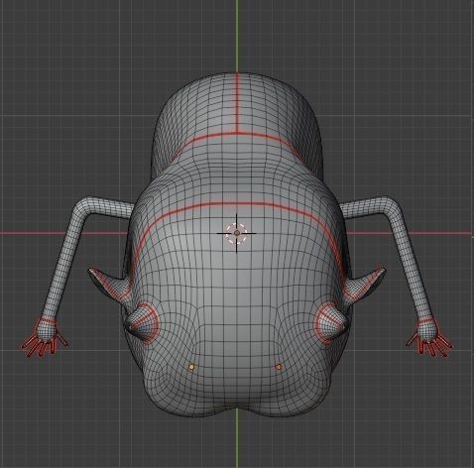Click the character's right-side hand mesh
The height and width of the screenshot is (468, 476).
429,337
